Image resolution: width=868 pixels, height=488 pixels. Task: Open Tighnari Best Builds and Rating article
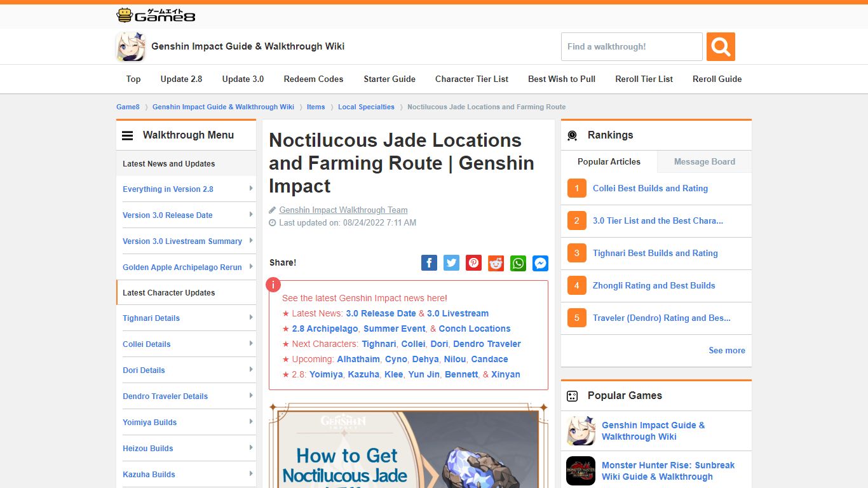[x=655, y=253]
